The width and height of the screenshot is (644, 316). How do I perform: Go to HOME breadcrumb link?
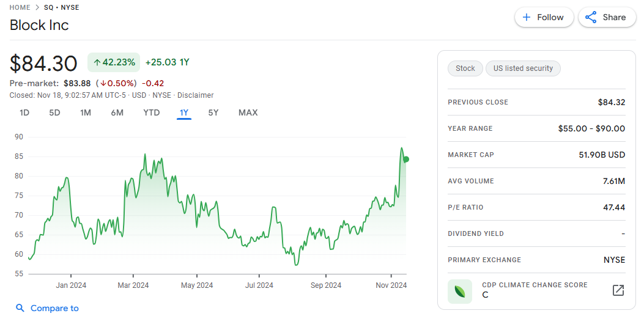click(x=20, y=7)
